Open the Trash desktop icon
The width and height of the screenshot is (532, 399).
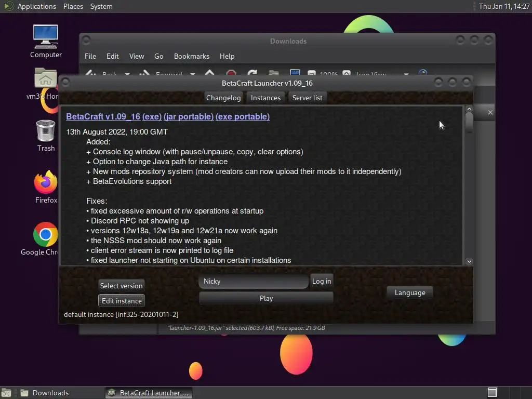(x=46, y=136)
